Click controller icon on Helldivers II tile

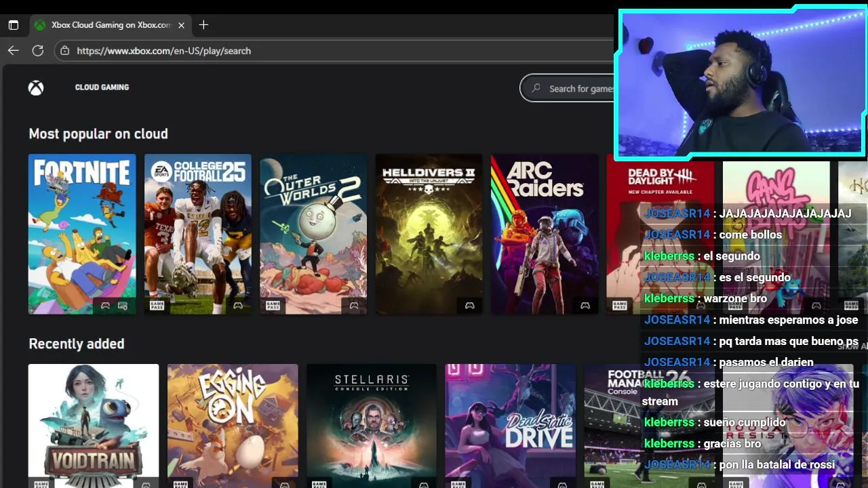[469, 306]
